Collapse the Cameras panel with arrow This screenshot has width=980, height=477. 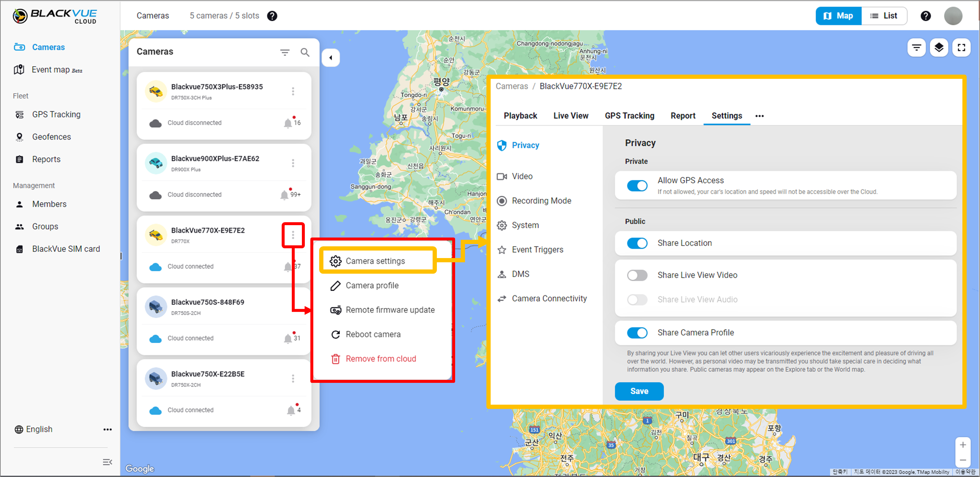[331, 58]
